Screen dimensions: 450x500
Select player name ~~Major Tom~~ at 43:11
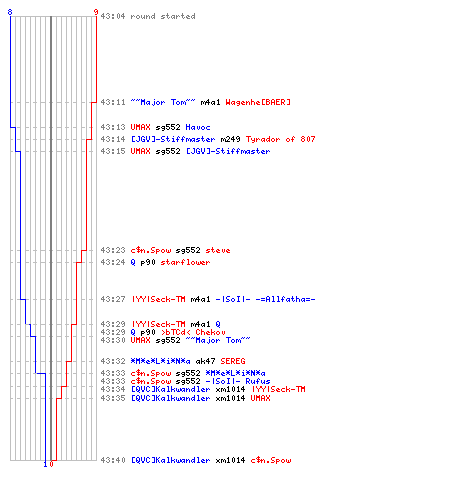[x=163, y=102]
